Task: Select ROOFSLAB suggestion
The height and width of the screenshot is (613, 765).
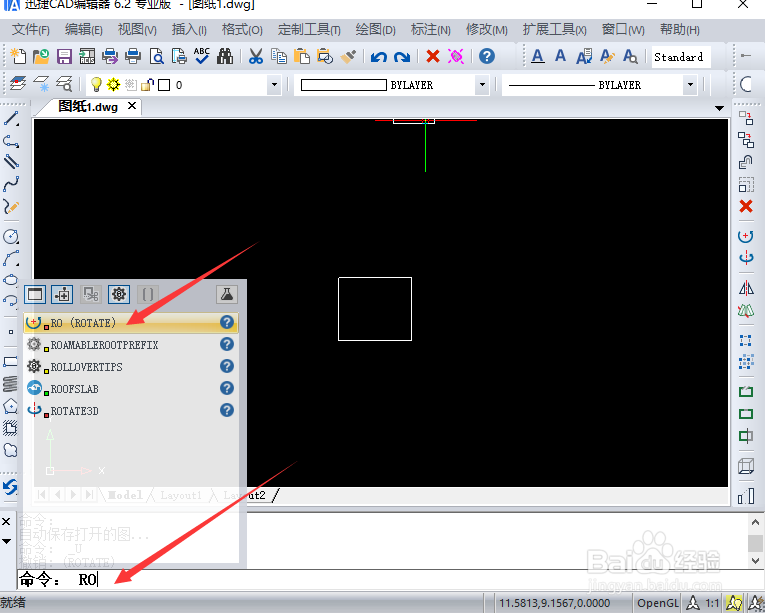Action: click(x=131, y=389)
